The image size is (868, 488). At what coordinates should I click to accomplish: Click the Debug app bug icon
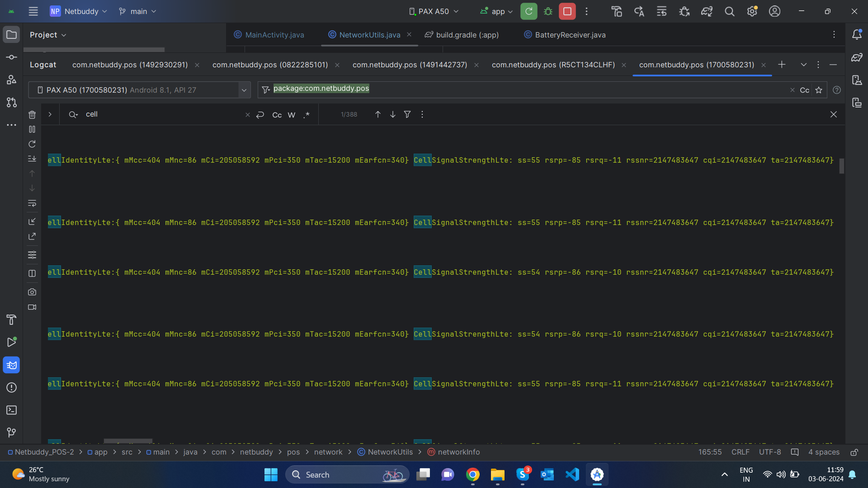tap(548, 11)
